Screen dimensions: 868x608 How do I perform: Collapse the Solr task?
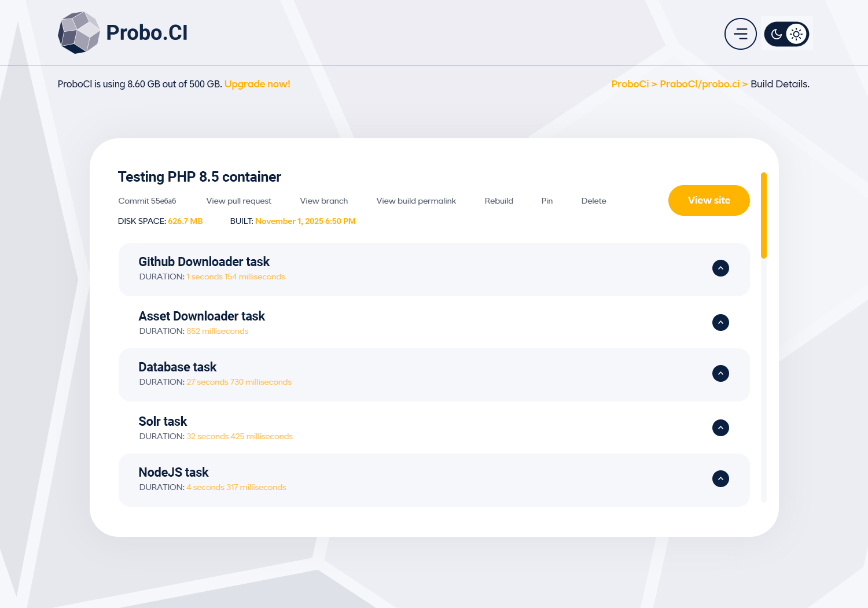pyautogui.click(x=720, y=428)
